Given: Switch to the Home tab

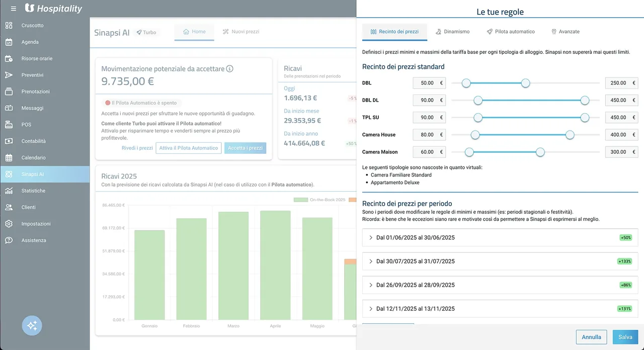Looking at the screenshot, I should [194, 32].
